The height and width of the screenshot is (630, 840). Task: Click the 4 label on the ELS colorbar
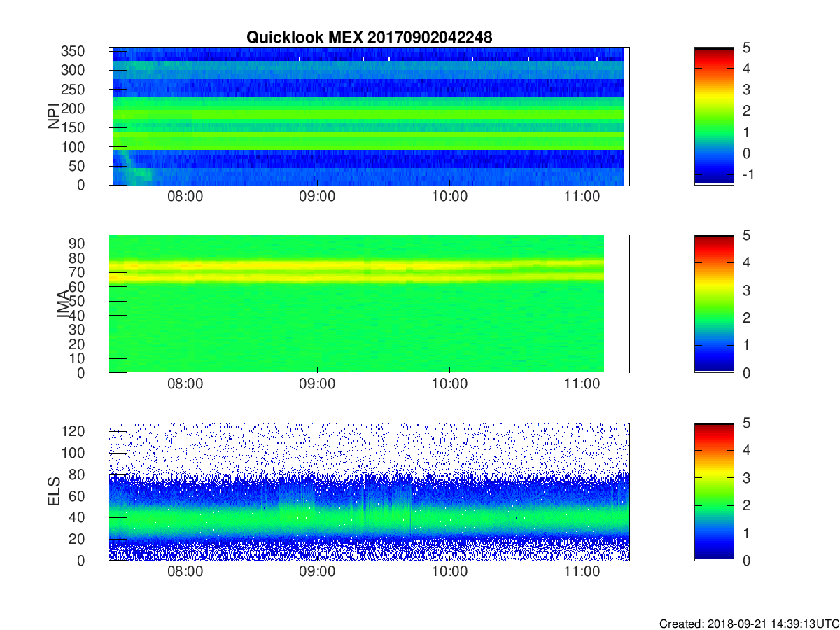tap(745, 450)
